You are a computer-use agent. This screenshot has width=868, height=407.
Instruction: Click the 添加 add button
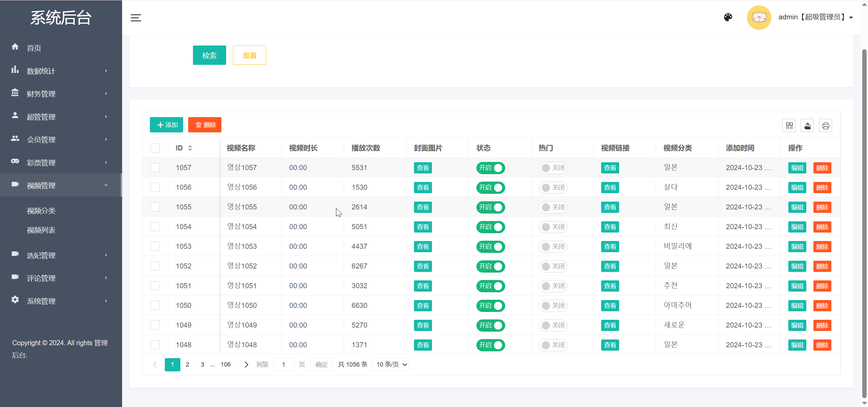166,125
